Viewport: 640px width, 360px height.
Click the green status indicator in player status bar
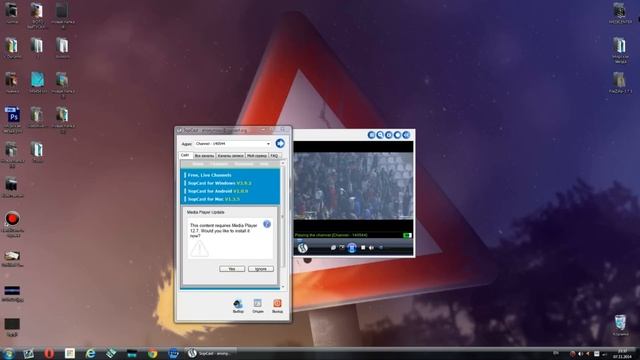407,236
